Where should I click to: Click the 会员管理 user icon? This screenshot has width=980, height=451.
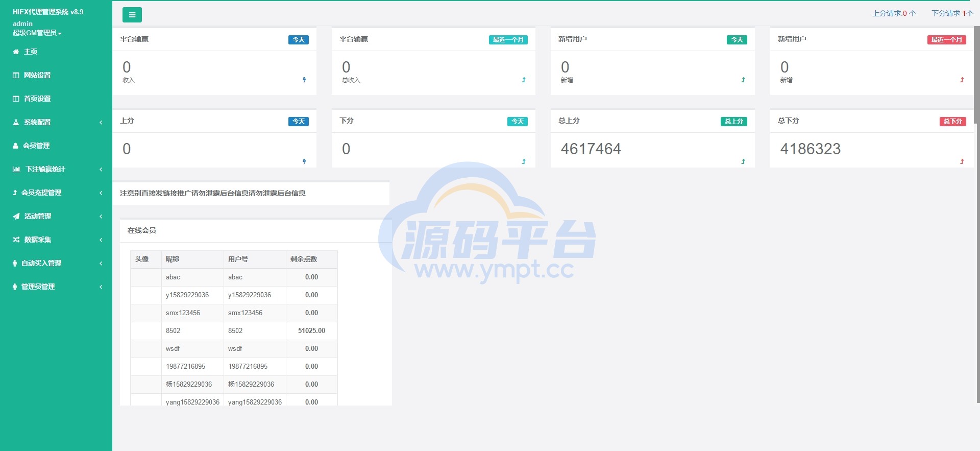(15, 146)
